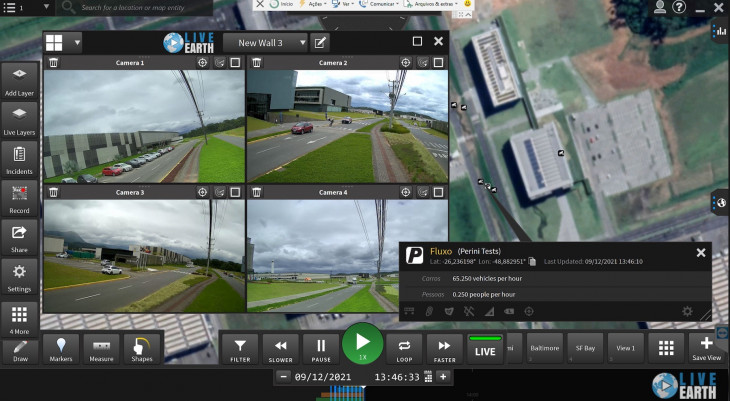Delete Camera 1 using trash icon
This screenshot has height=401, width=730.
[x=54, y=63]
